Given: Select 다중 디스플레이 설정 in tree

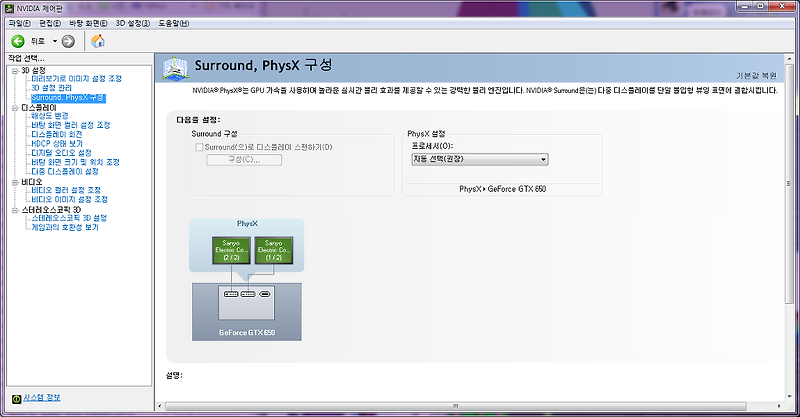Looking at the screenshot, I should (x=65, y=171).
